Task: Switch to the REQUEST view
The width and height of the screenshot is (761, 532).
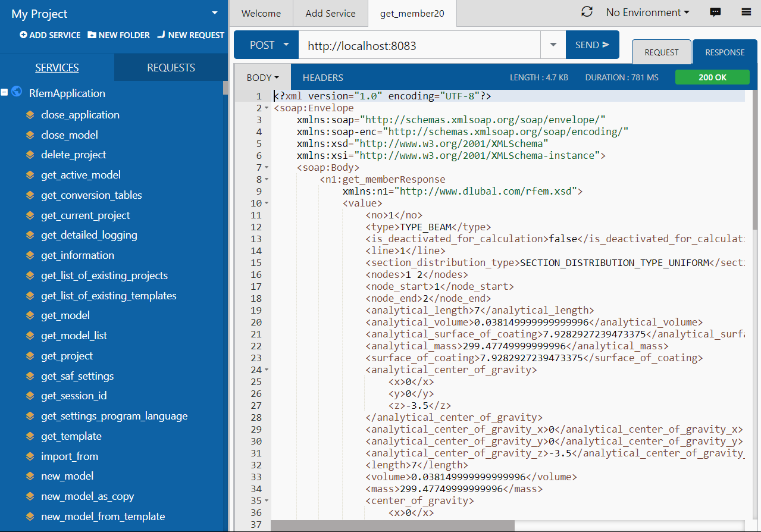Action: point(661,52)
